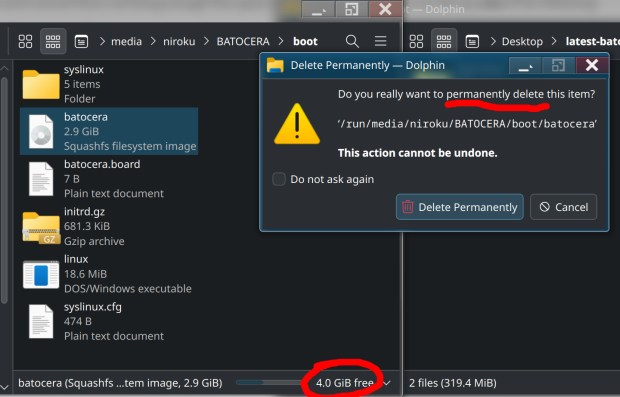Click the "syslinux" folder name
Viewport: 620px width, 397px height.
point(84,70)
